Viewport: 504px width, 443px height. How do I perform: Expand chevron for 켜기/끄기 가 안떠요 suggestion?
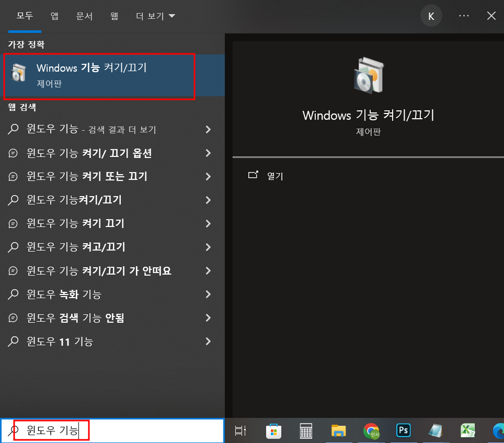point(208,271)
